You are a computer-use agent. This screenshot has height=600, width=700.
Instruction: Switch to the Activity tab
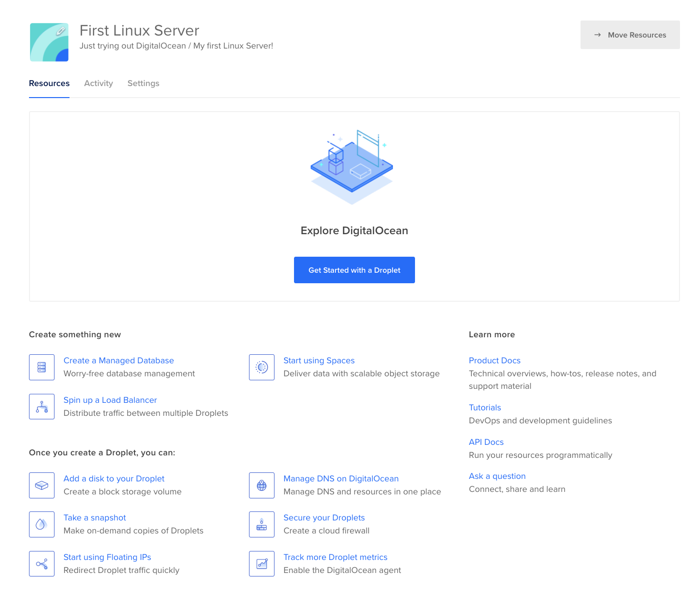tap(98, 84)
